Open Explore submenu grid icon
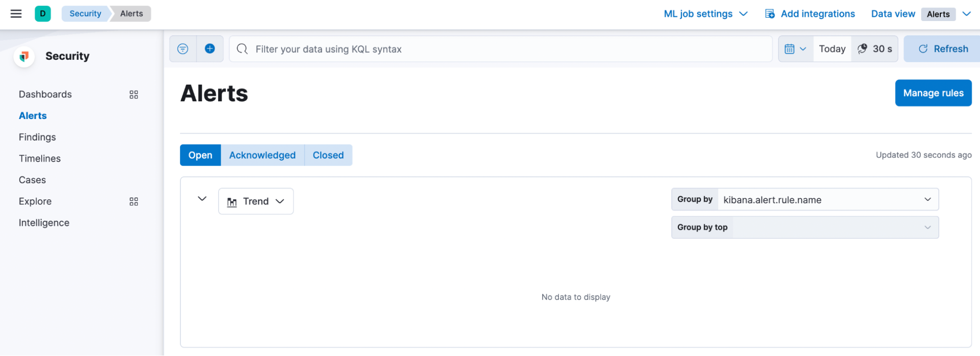This screenshot has width=980, height=356. point(134,202)
